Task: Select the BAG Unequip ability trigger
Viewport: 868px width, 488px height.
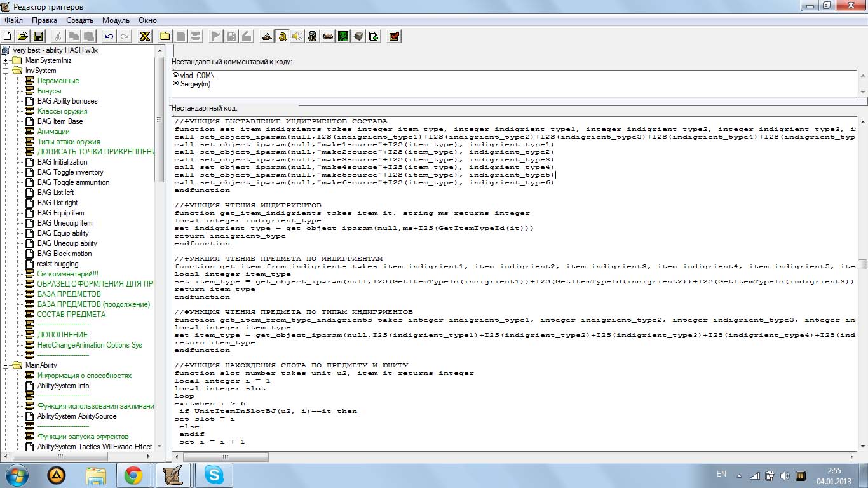Action: point(67,243)
